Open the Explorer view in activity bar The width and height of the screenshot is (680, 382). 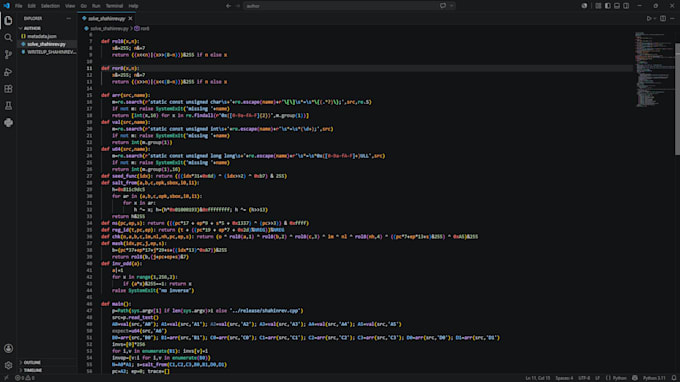(x=8, y=20)
